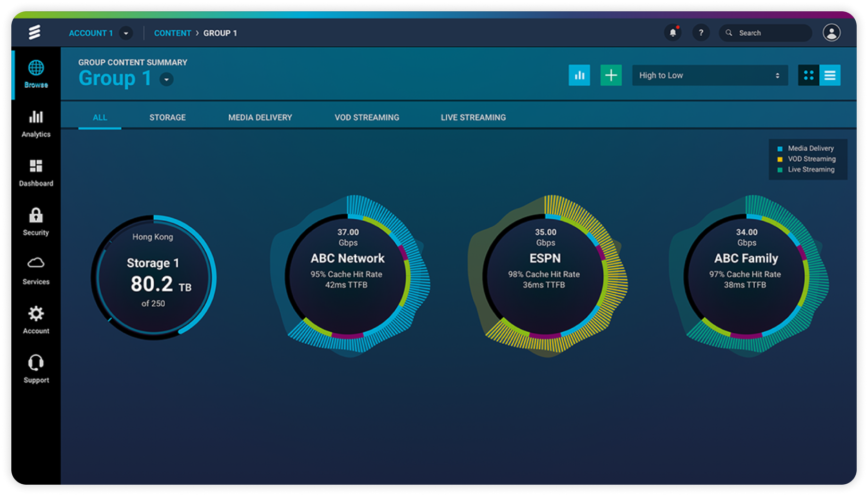Expand the Group 1 title dropdown
The image size is (868, 496).
coord(166,79)
